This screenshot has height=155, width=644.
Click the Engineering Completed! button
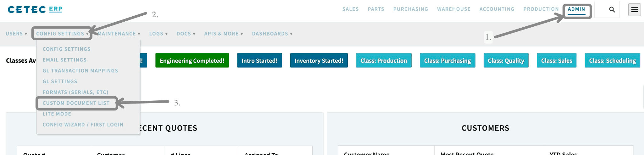pos(192,61)
